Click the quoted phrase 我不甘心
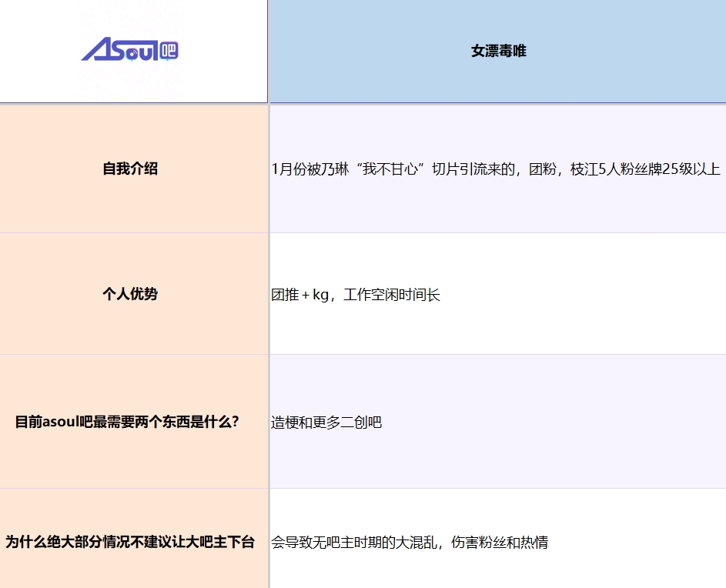Image resolution: width=726 pixels, height=588 pixels. (391, 169)
